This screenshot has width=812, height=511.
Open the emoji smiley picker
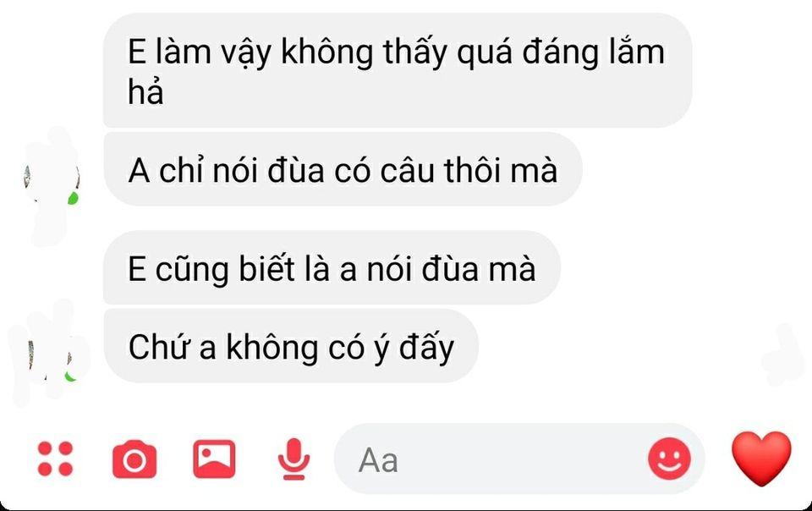coord(669,459)
